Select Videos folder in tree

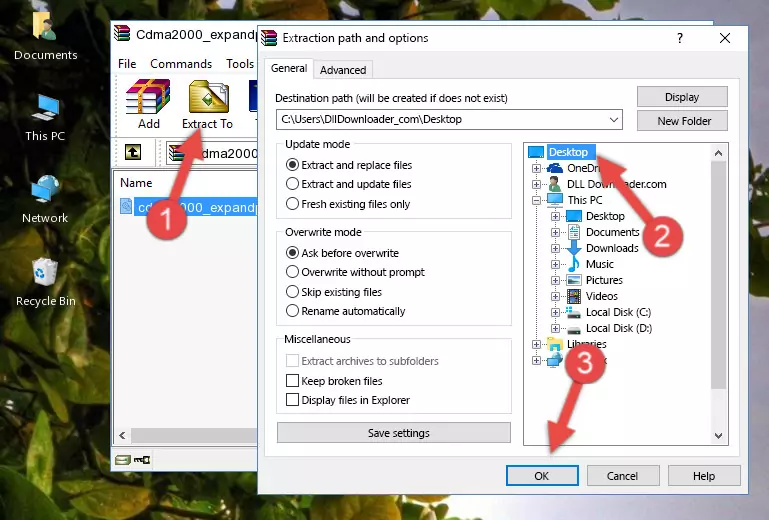tap(601, 296)
